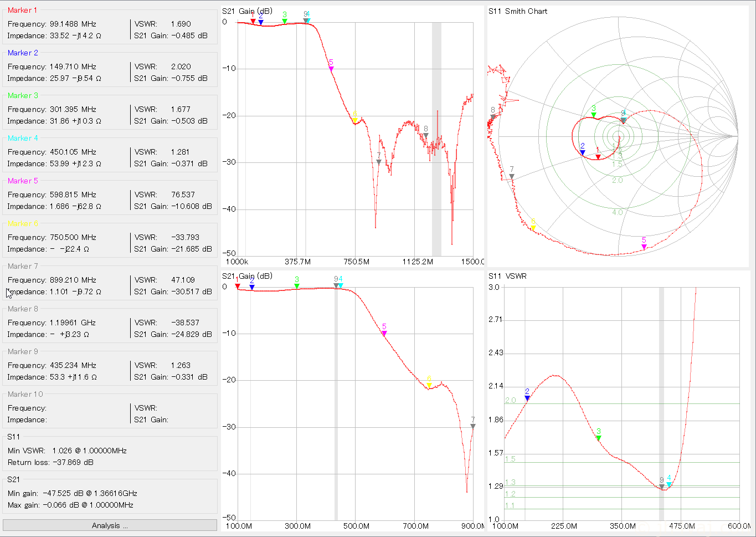The width and height of the screenshot is (756, 537).
Task: Click Marker 8 frequency value 1.19961 GHz
Action: pyautogui.click(x=73, y=323)
